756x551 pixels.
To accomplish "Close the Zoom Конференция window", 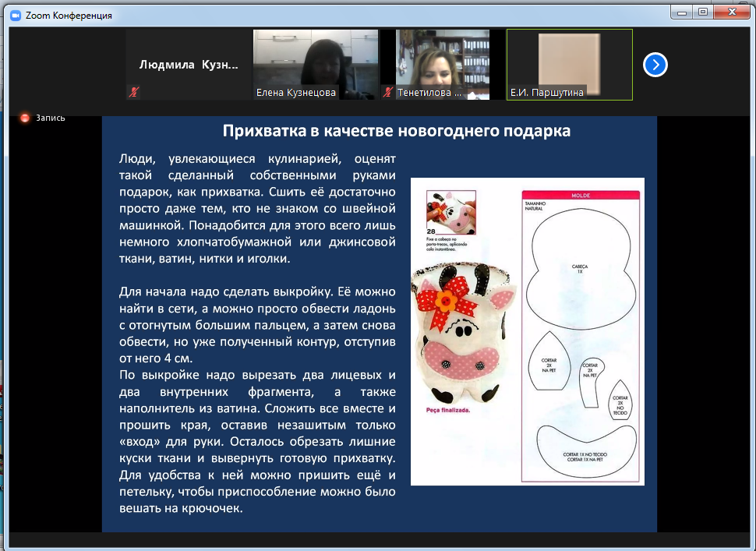I will click(x=731, y=12).
